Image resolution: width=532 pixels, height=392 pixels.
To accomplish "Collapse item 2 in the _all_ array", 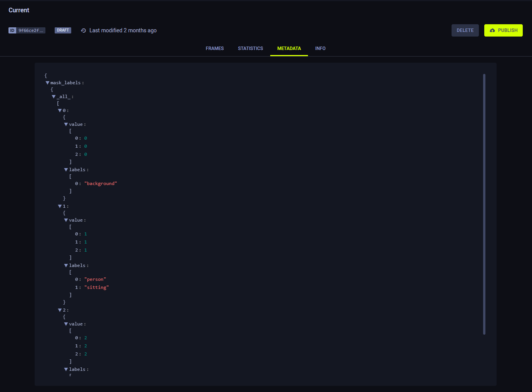I will pos(60,310).
